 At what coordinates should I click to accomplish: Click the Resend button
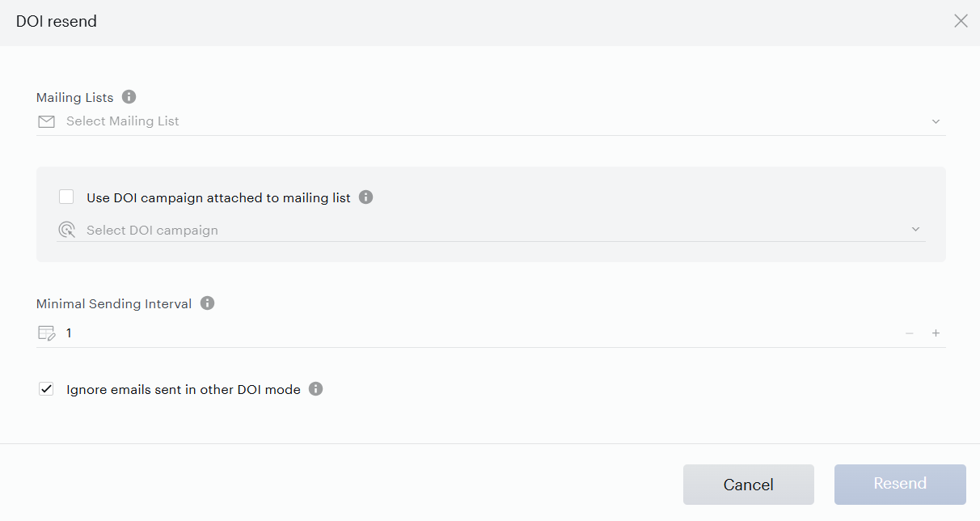[900, 485]
